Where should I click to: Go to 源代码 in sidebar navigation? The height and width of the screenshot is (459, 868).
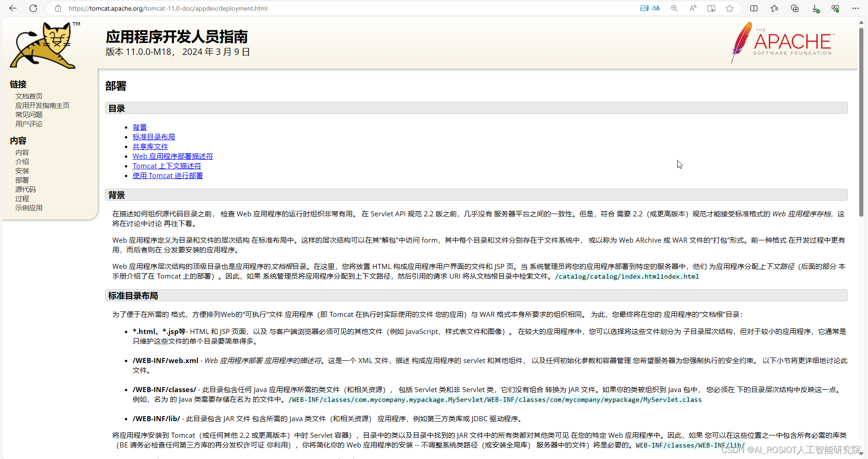pyautogui.click(x=25, y=189)
